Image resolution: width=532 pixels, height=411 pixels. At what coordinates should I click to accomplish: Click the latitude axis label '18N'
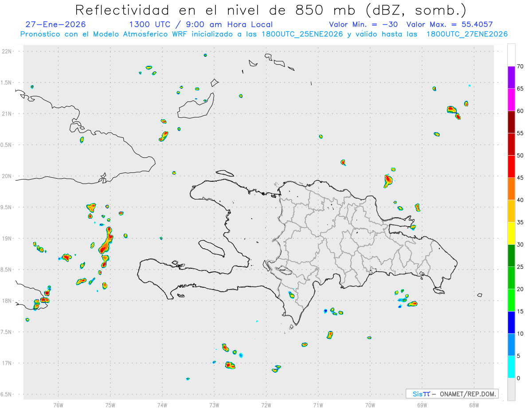(7, 301)
